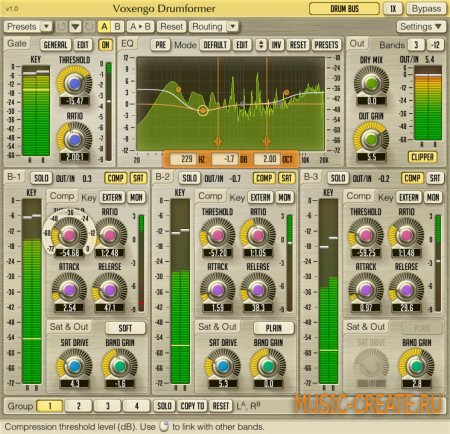Open the Gate GENERAL mode selector
The image size is (450, 434).
pos(55,45)
